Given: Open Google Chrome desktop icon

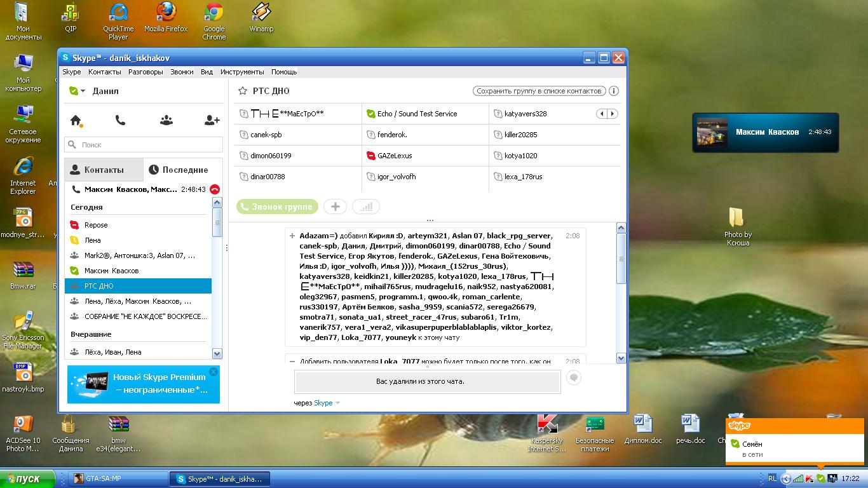Looking at the screenshot, I should (214, 22).
